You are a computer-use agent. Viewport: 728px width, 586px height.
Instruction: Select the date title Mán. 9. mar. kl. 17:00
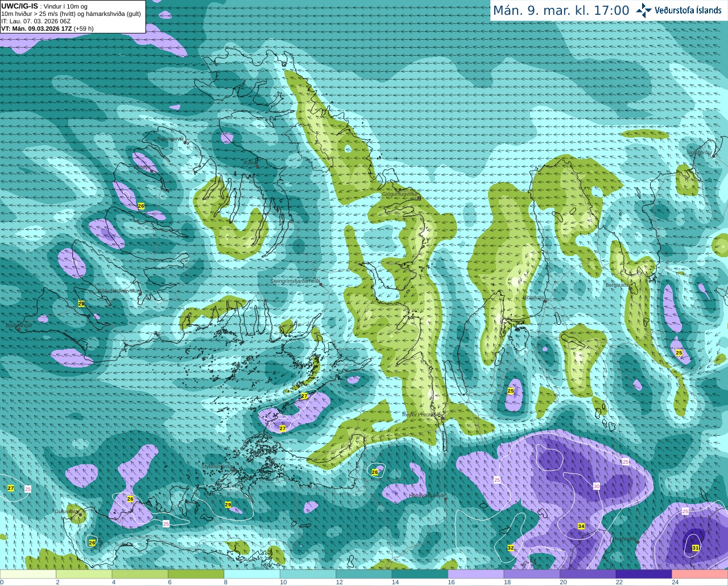coord(561,11)
